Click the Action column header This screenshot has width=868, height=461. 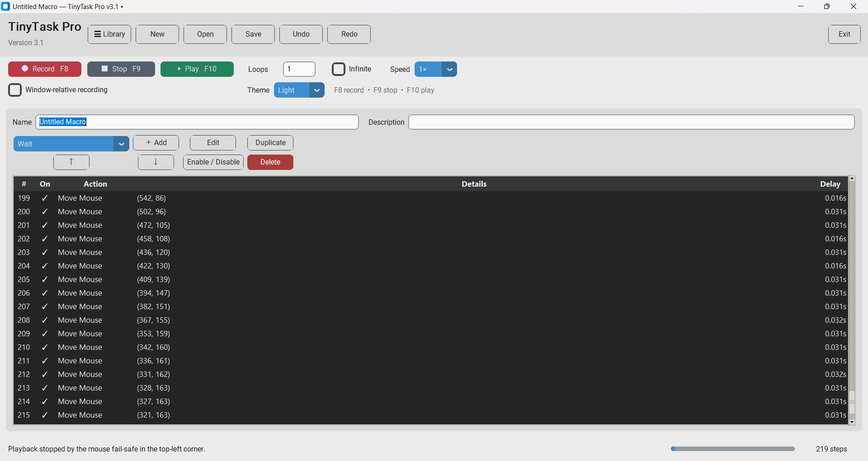[95, 184]
